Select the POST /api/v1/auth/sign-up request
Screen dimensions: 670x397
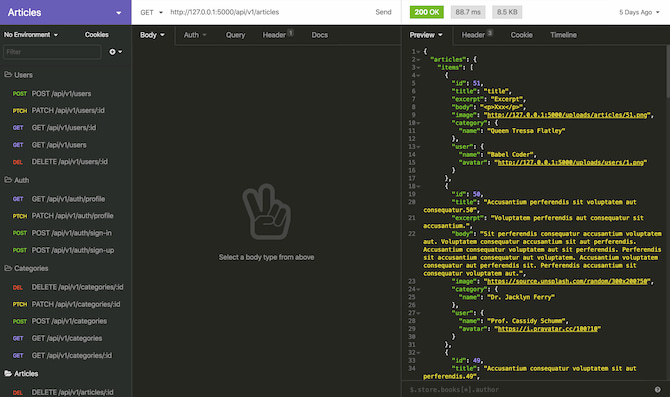tap(66, 250)
